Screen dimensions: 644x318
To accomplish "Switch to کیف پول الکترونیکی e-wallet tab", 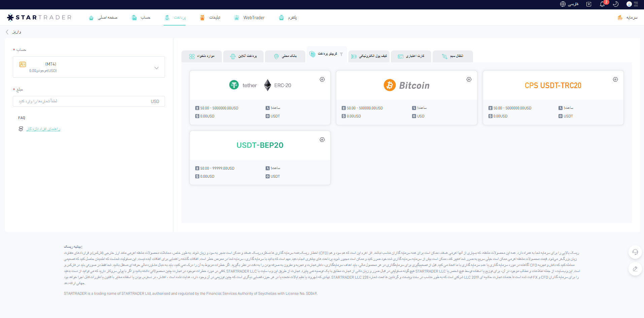I will (x=369, y=56).
